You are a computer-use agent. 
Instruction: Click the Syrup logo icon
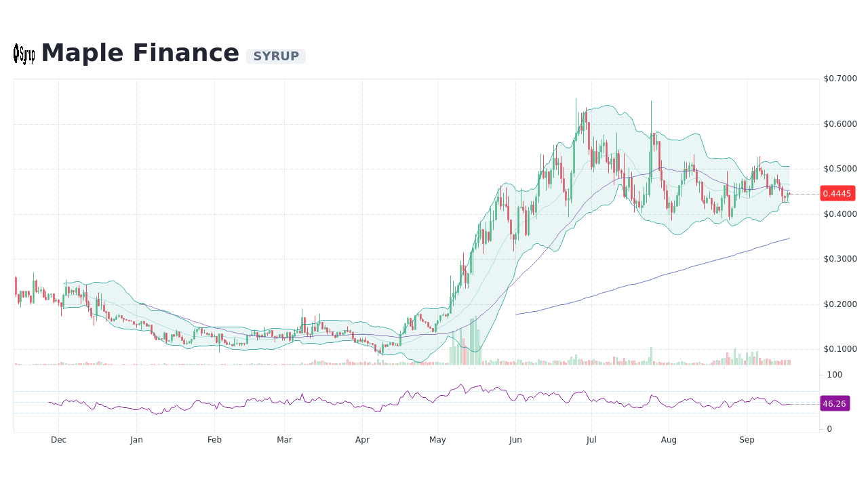(x=24, y=54)
